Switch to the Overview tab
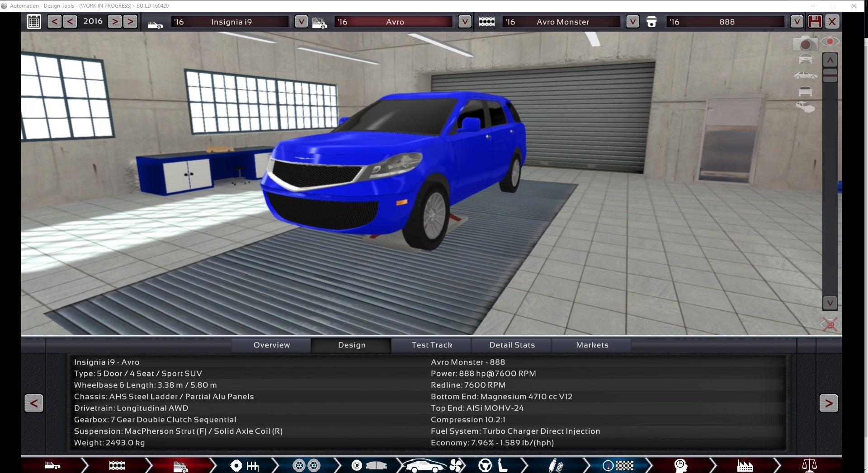This screenshot has height=473, width=868. tap(271, 345)
